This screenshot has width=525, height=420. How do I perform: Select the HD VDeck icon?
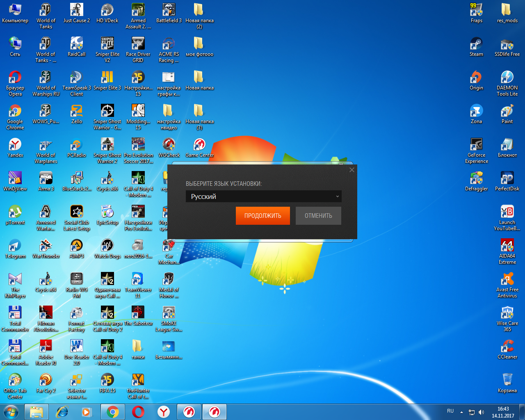click(107, 13)
